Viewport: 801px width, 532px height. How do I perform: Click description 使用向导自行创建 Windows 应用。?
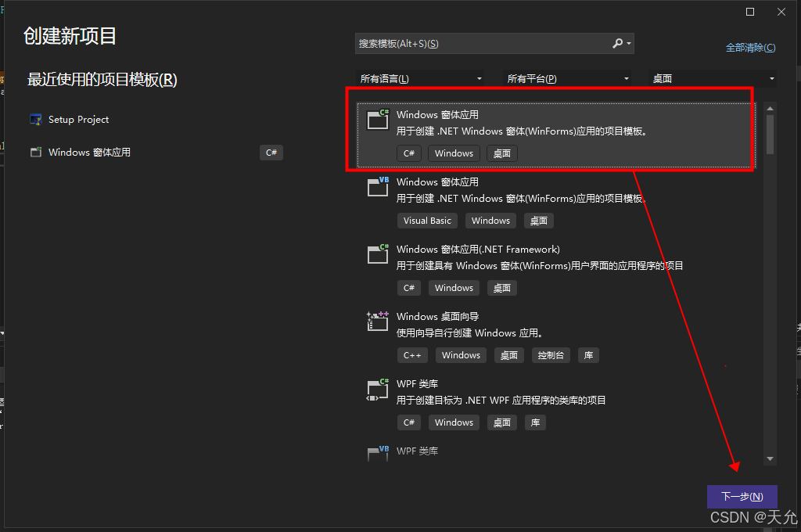click(469, 332)
